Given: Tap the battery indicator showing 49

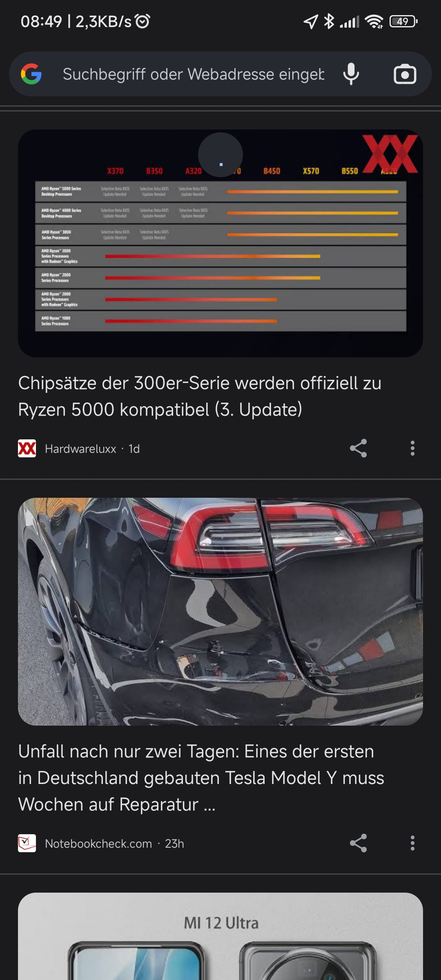Looking at the screenshot, I should 403,21.
